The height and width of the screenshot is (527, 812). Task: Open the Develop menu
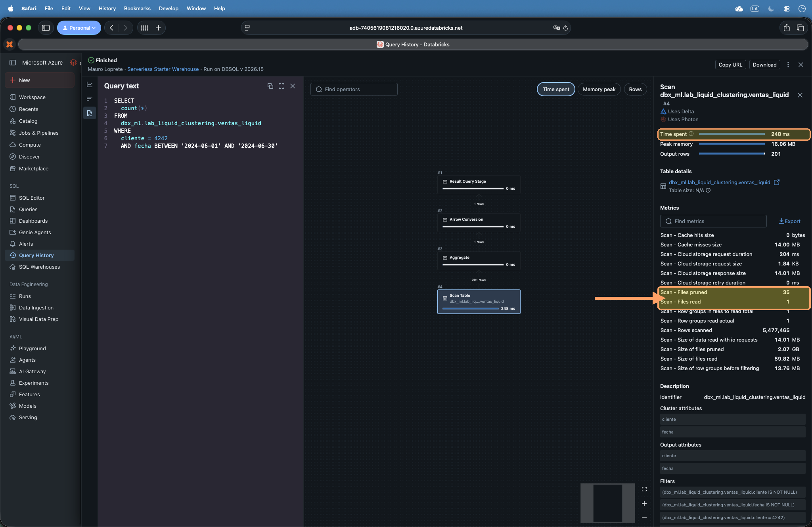coord(169,8)
